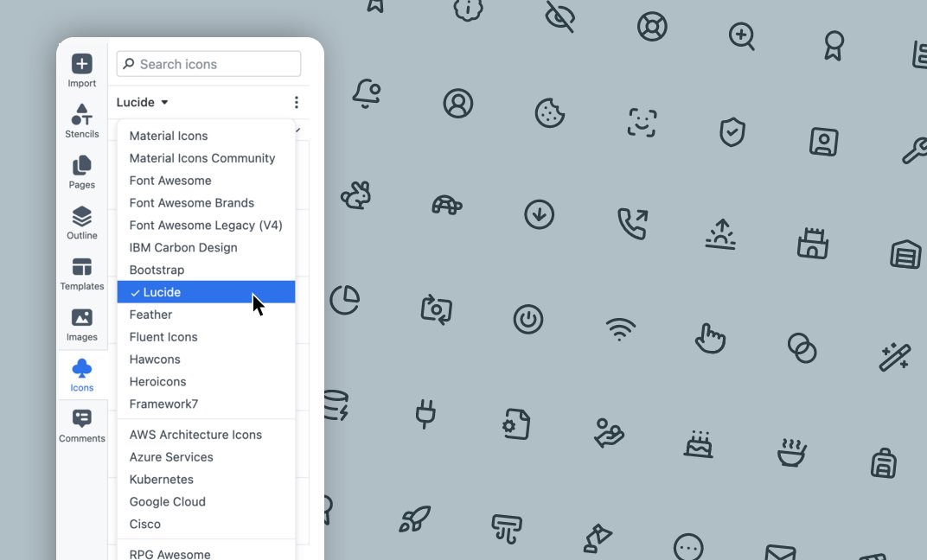Click the rocket icon
927x560 pixels.
click(x=414, y=519)
